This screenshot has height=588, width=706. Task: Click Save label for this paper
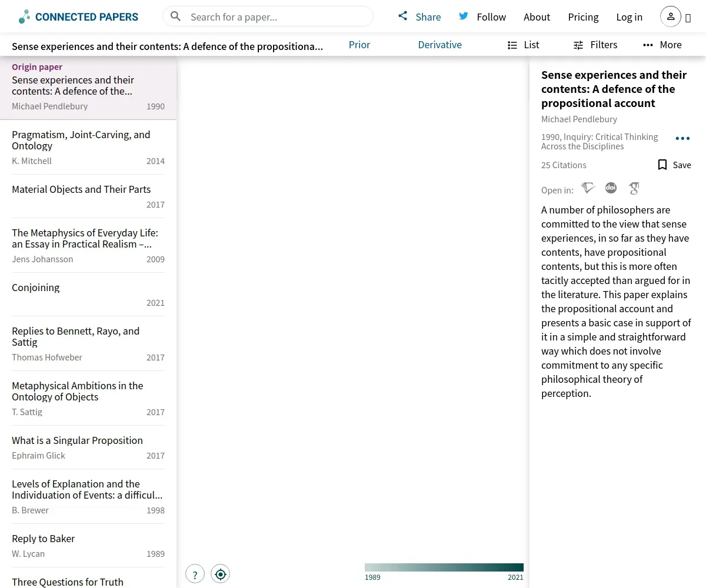pyautogui.click(x=682, y=165)
